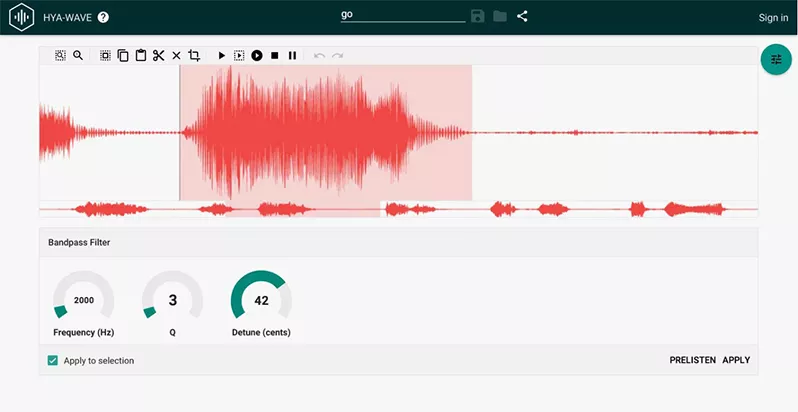Click the Detune (cents) knob
Screen dimensions: 798x412
[x=261, y=300]
